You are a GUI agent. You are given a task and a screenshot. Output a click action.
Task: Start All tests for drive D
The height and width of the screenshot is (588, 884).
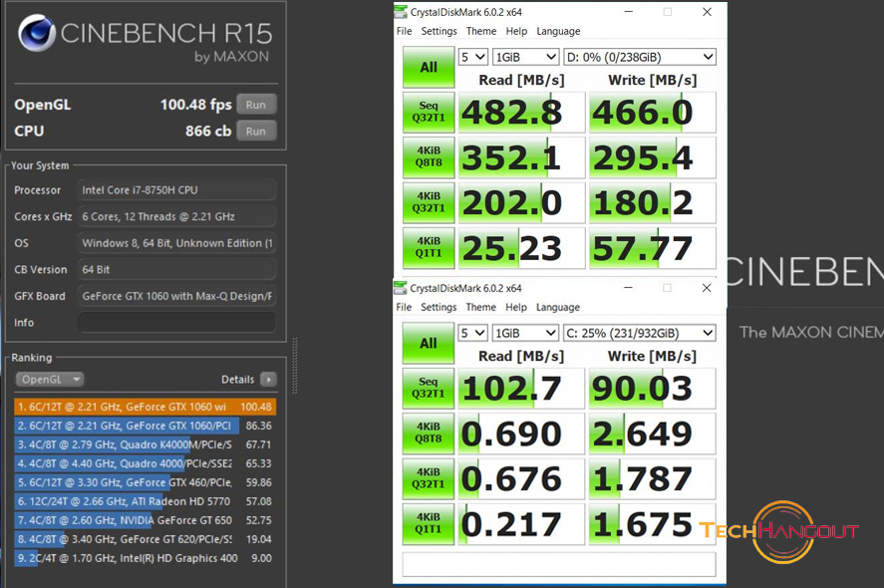pyautogui.click(x=429, y=67)
